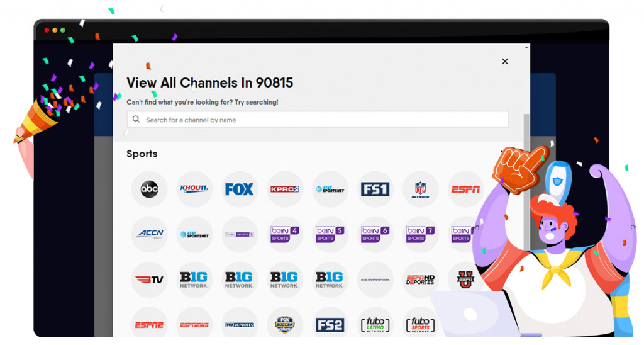Viewport: 644px width, 345px height.
Task: Open the fubo Latino Network channel
Action: [x=375, y=325]
